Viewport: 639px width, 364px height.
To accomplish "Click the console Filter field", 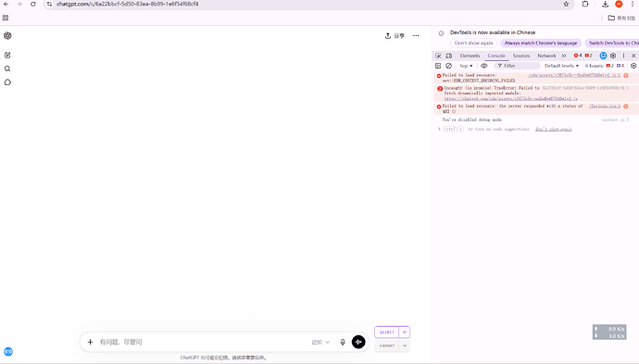I will point(517,66).
